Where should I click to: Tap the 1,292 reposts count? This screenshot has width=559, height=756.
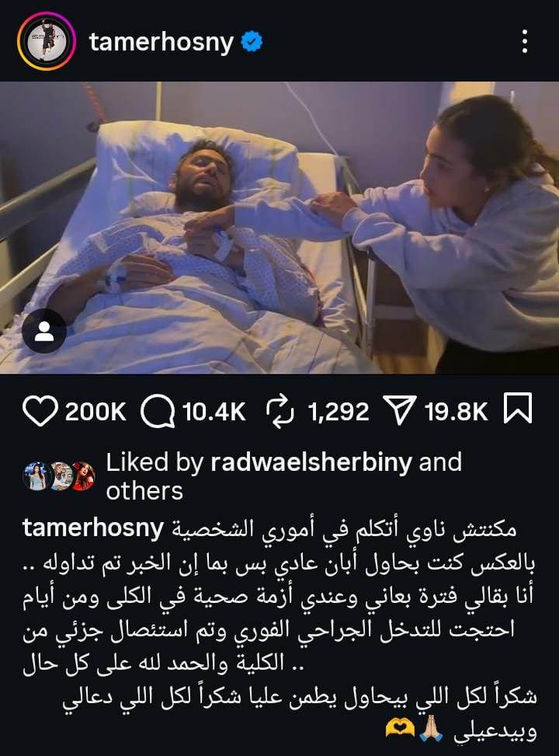point(339,413)
